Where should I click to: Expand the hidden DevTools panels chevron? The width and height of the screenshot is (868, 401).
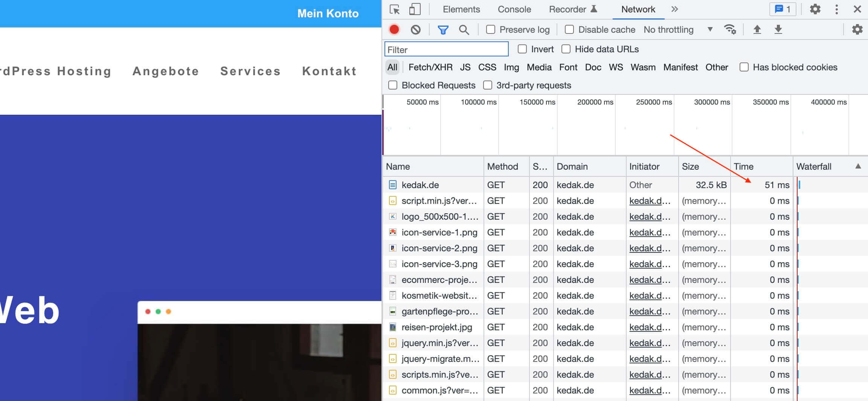[674, 9]
